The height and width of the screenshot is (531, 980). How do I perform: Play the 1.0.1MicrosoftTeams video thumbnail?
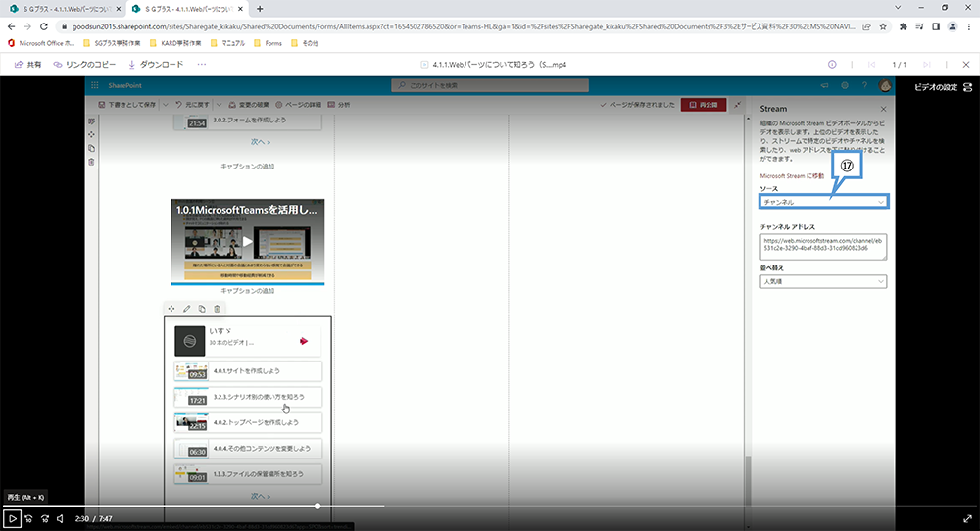248,242
